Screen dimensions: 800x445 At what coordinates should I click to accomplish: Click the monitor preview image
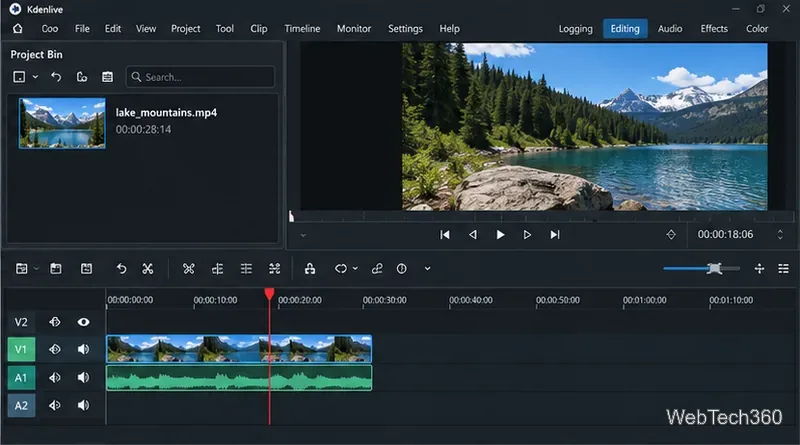585,127
